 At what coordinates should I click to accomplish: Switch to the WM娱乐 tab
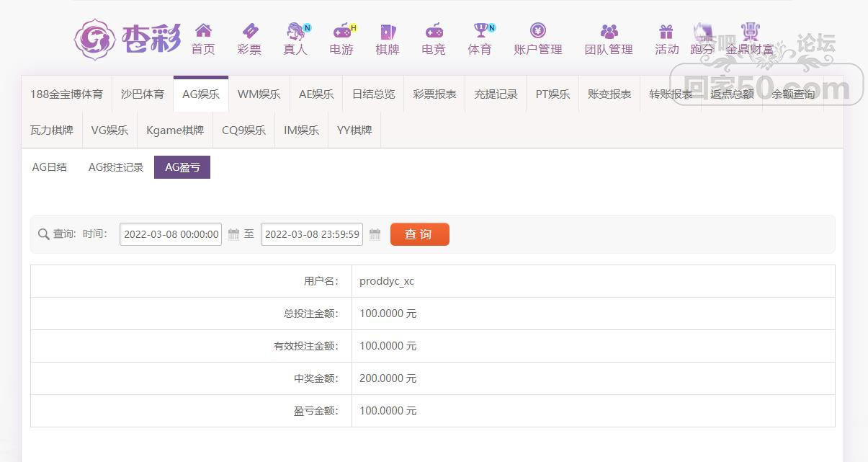click(x=259, y=94)
